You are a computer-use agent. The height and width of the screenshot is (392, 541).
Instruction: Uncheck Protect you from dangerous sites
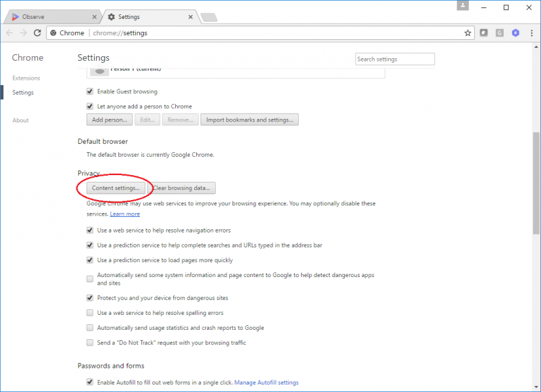(90, 297)
